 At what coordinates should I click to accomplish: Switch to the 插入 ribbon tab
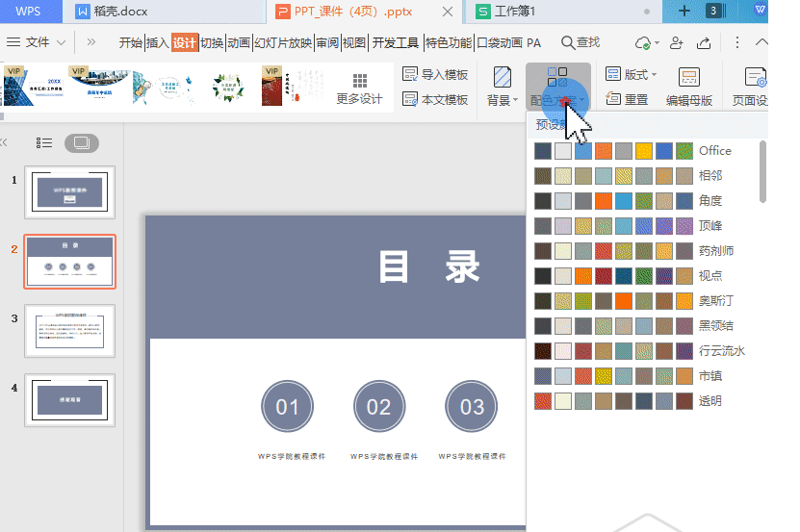coord(158,42)
